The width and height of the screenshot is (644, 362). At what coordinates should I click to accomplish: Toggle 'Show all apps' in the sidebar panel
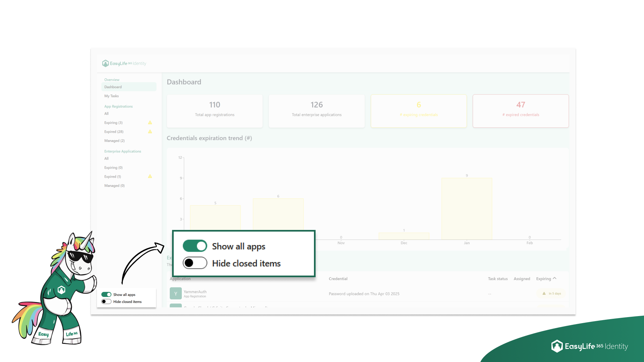tap(106, 294)
